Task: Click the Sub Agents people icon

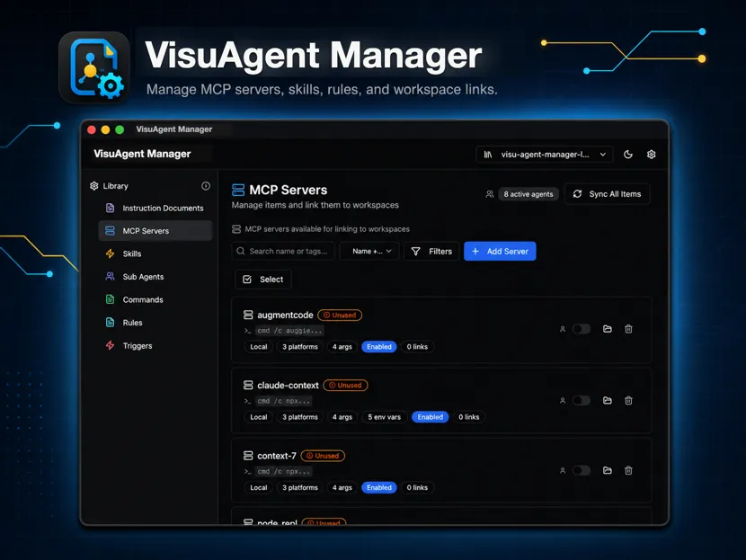Action: 110,277
